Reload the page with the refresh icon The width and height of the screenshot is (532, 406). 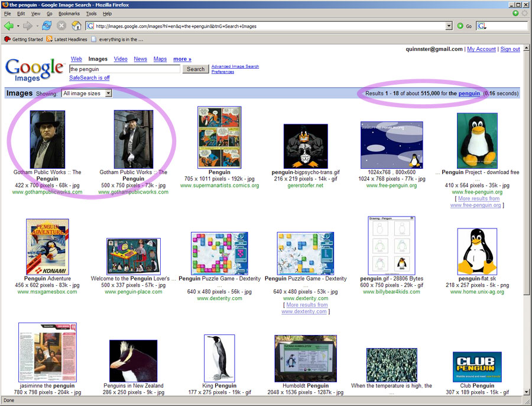click(x=47, y=25)
